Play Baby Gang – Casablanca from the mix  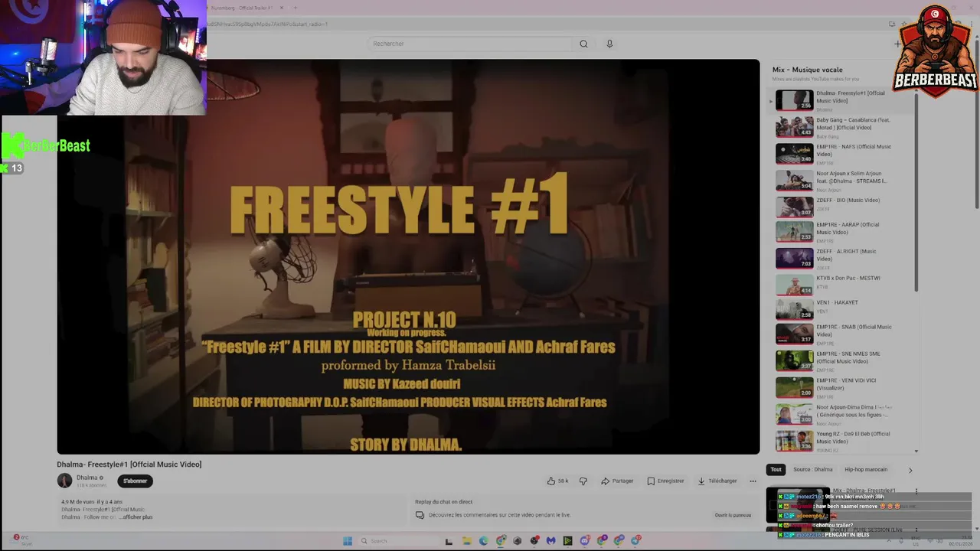click(842, 126)
